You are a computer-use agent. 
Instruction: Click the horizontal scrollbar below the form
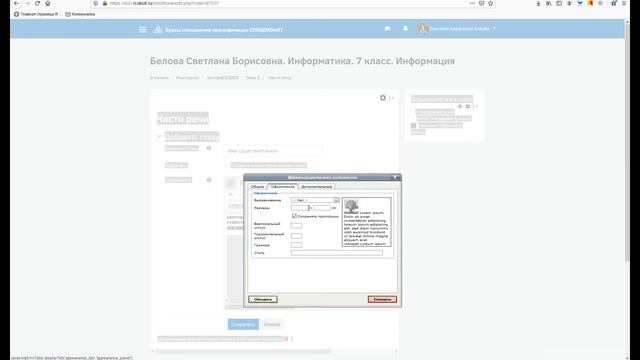[x=243, y=351]
